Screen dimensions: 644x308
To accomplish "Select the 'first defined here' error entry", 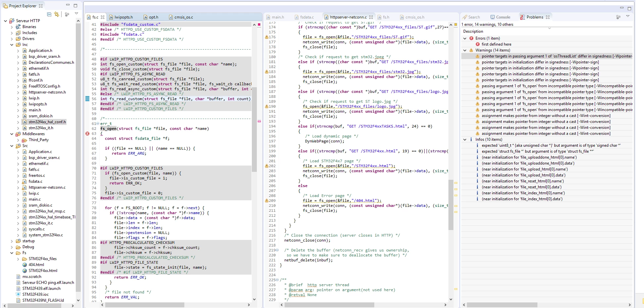I will click(x=496, y=44).
